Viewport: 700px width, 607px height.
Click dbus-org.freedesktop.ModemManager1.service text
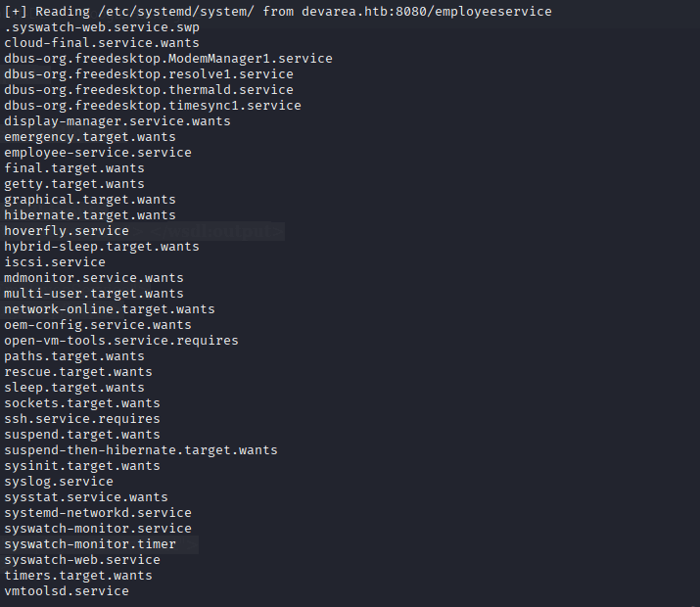(x=168, y=59)
